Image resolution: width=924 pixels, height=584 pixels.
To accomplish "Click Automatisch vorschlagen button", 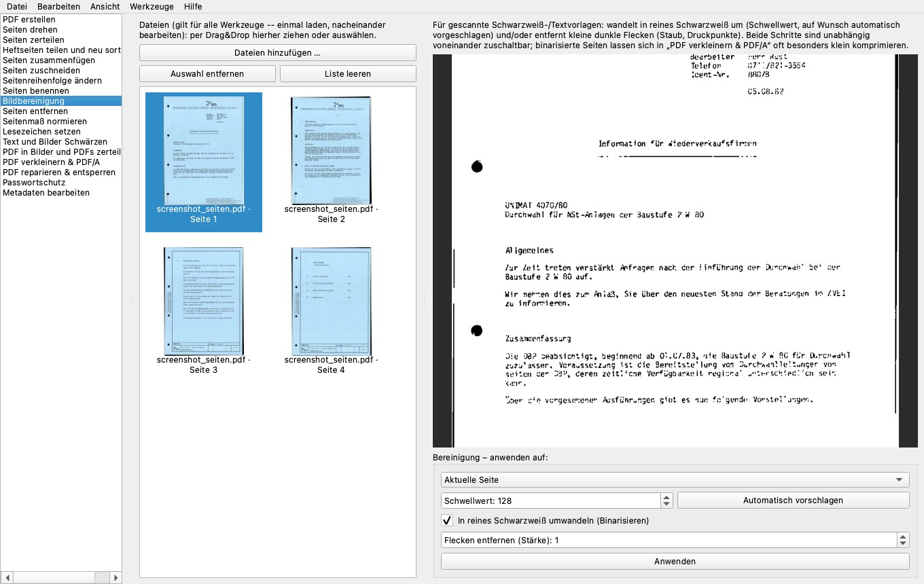I will (793, 500).
